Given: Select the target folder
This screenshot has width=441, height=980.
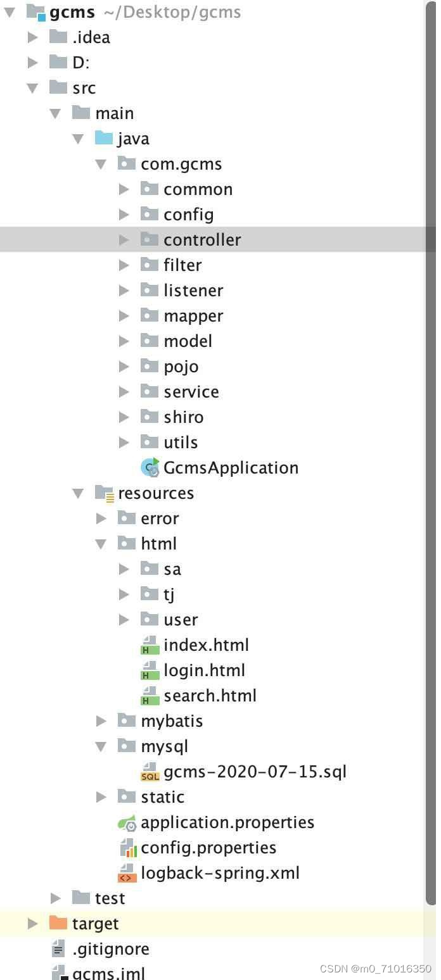Looking at the screenshot, I should [95, 923].
